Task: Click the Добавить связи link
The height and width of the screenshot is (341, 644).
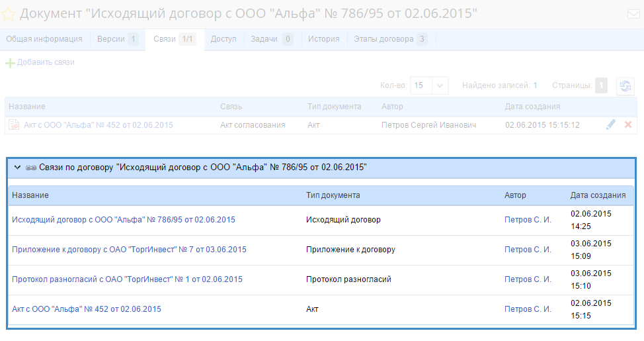Action: 46,62
